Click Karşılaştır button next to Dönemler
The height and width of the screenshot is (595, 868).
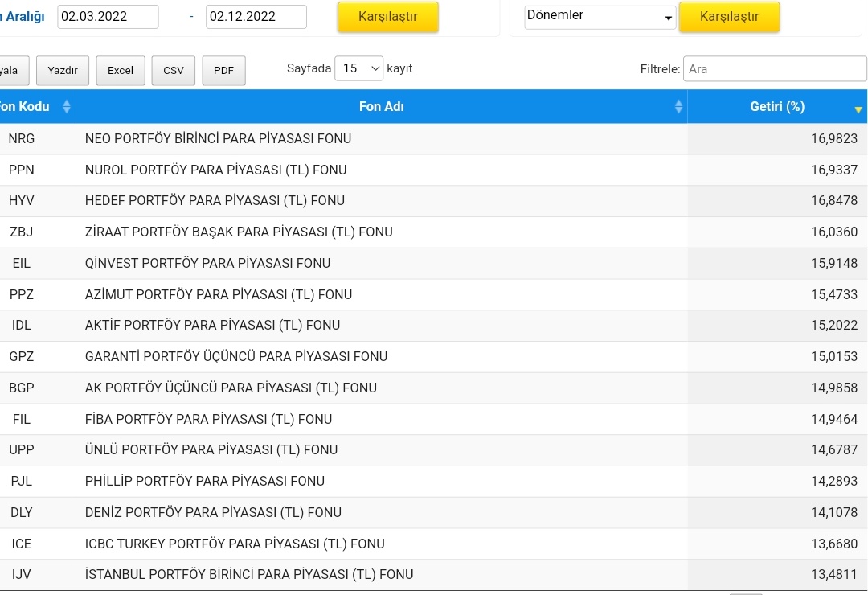[729, 17]
